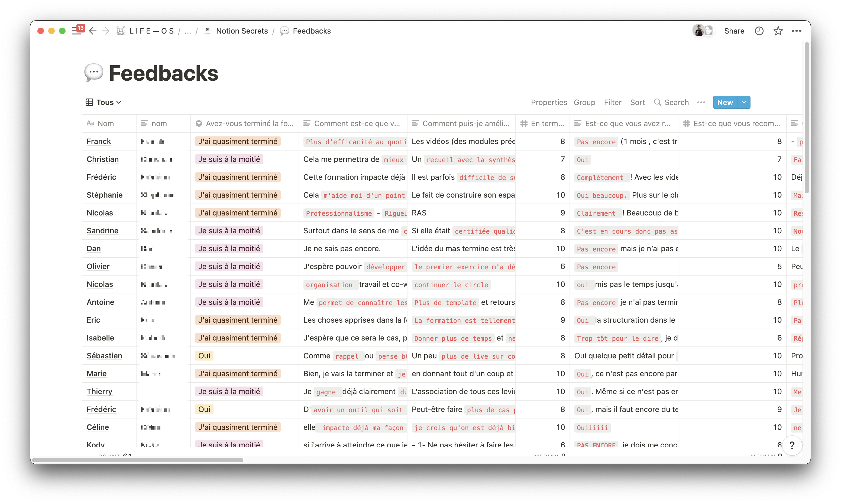Expand the collapsed breadcrumb ellipsis

[188, 31]
